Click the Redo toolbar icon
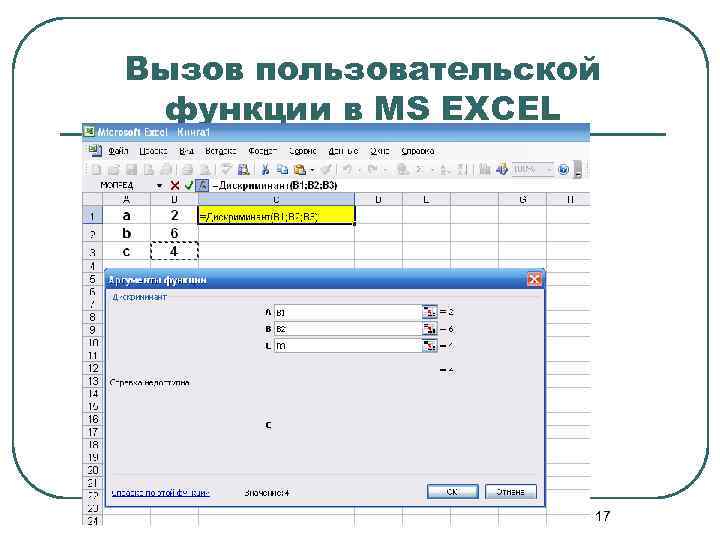720x540 pixels. [x=373, y=170]
